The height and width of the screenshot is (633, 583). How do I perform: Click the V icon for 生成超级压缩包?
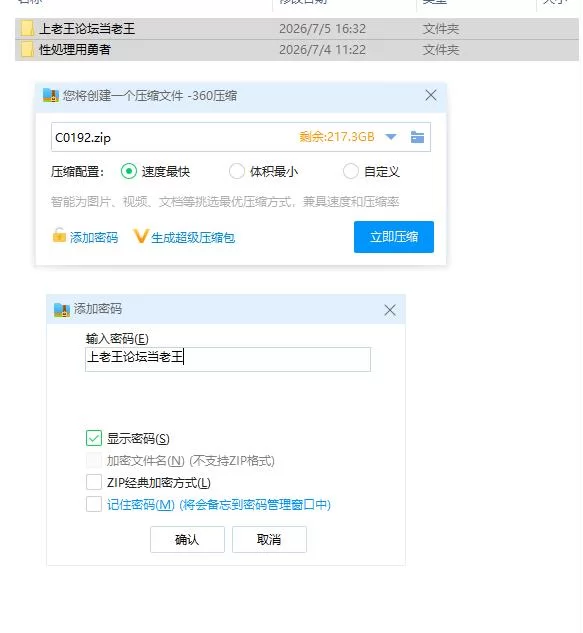[141, 236]
